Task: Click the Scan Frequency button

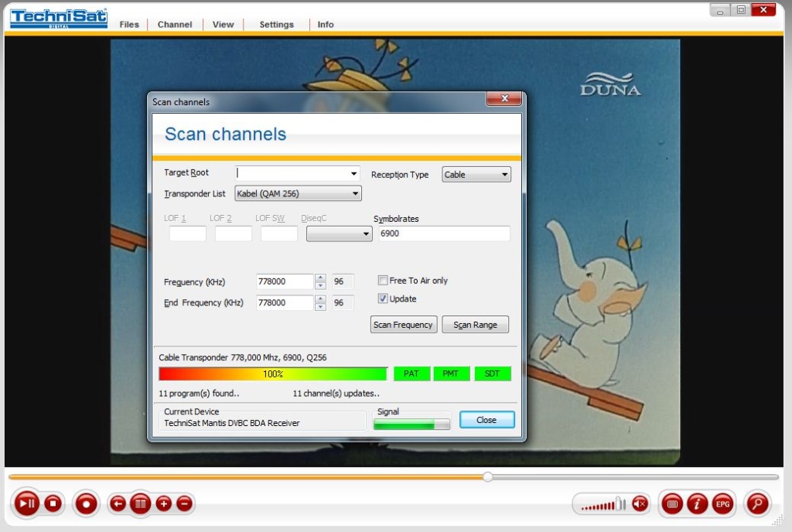Action: pos(403,325)
